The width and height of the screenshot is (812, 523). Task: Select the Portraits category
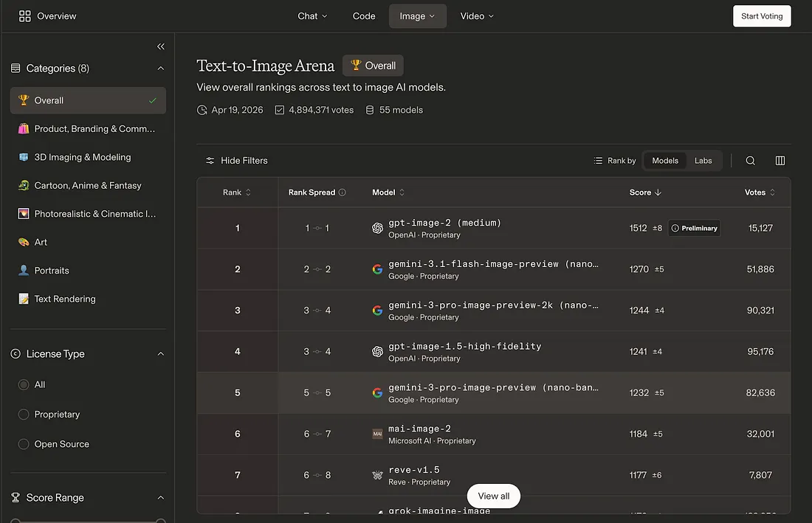coord(88,271)
